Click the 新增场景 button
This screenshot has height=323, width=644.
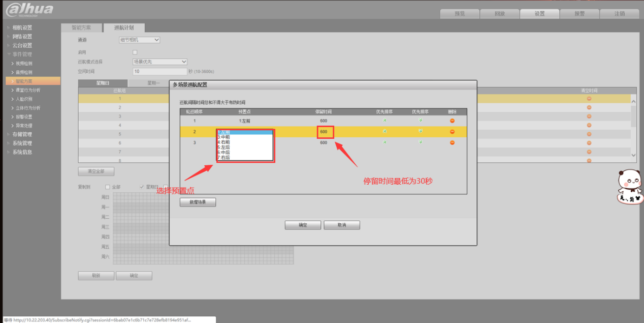tap(198, 202)
